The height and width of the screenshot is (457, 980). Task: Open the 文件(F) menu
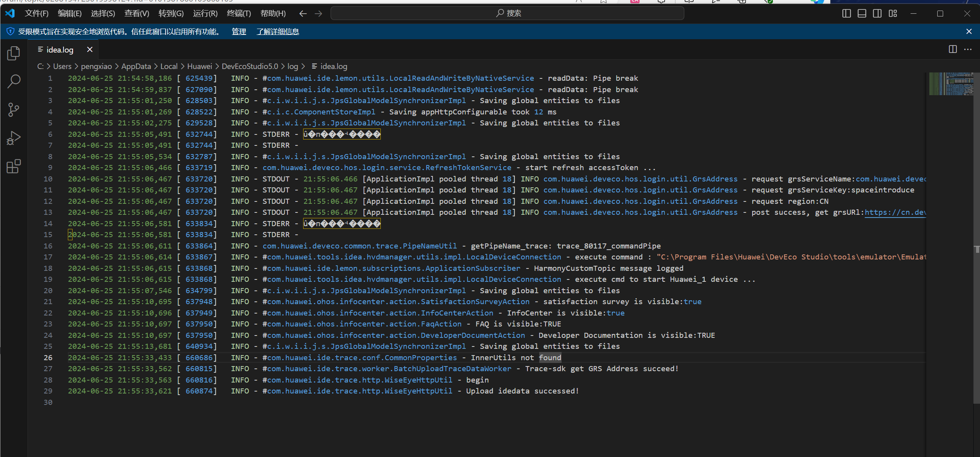pos(36,14)
